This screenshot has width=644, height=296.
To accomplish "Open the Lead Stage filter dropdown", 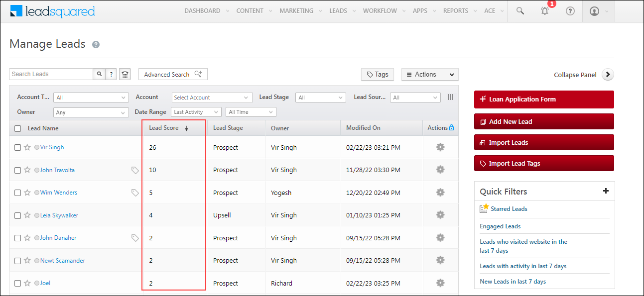I will click(320, 97).
